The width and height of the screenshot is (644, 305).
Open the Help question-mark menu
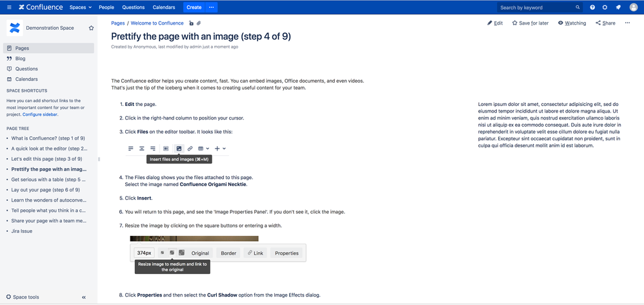(592, 7)
